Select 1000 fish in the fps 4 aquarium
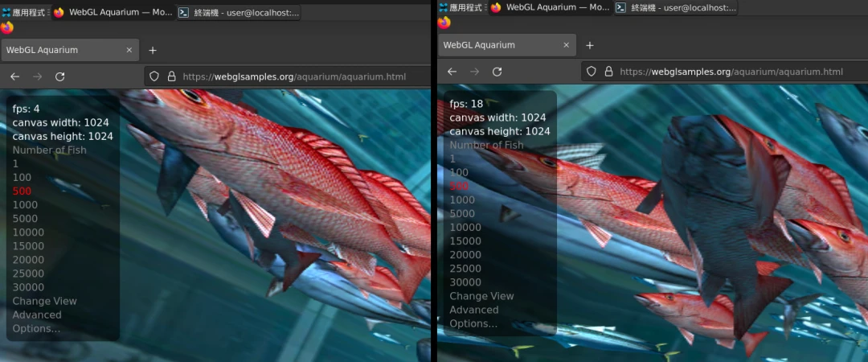 tap(24, 205)
